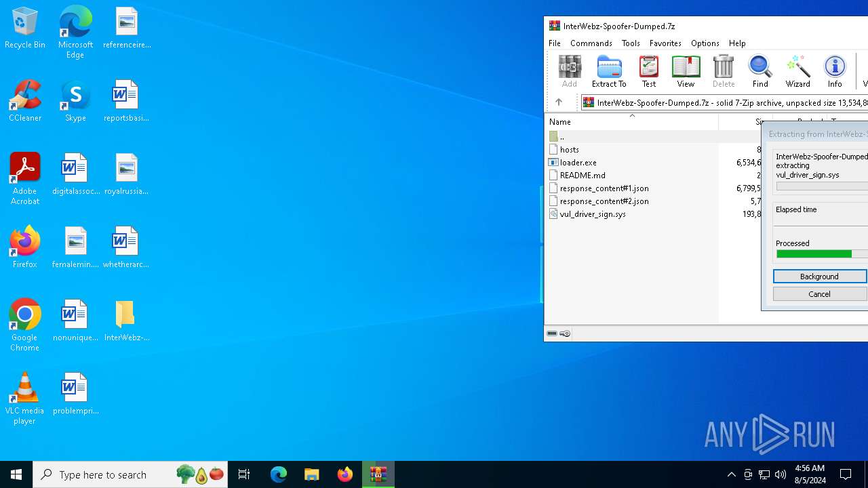Viewport: 868px width, 488px height.
Task: Click the Add toolbar icon in WinRAR
Action: coord(570,71)
